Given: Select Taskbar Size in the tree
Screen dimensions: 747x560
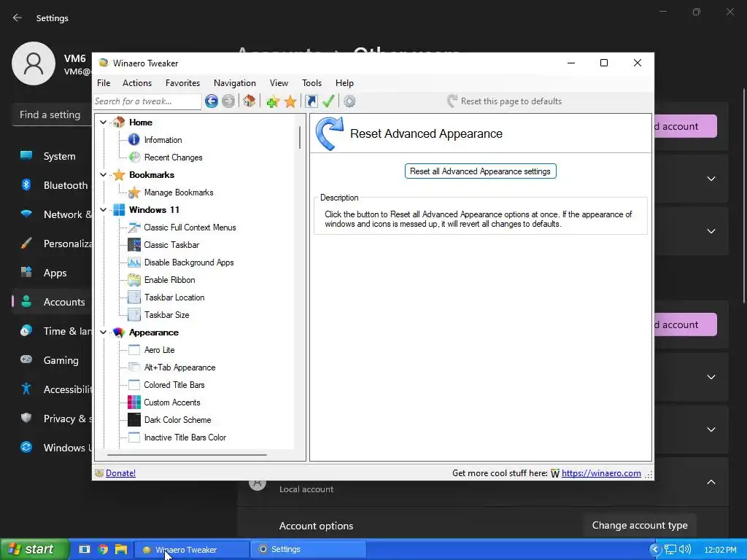Looking at the screenshot, I should (167, 315).
